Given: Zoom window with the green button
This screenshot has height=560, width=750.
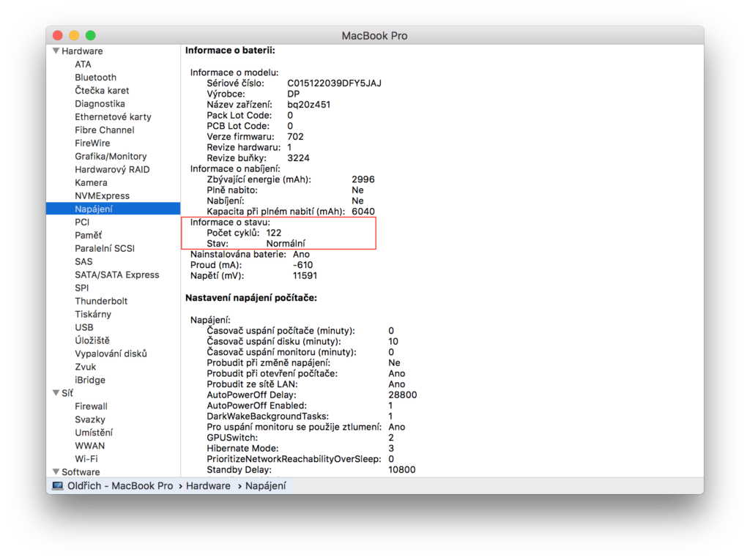Looking at the screenshot, I should [90, 35].
